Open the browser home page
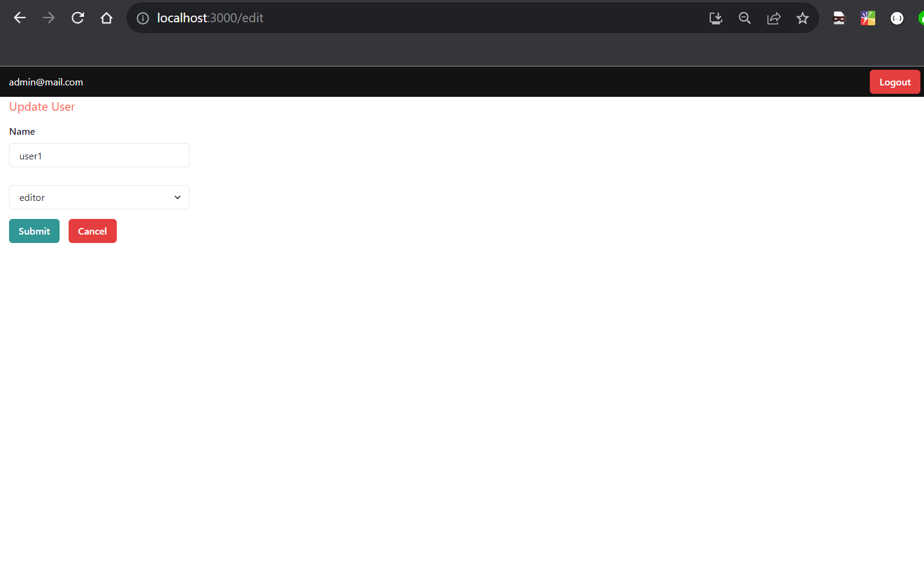924x572 pixels. [x=107, y=17]
